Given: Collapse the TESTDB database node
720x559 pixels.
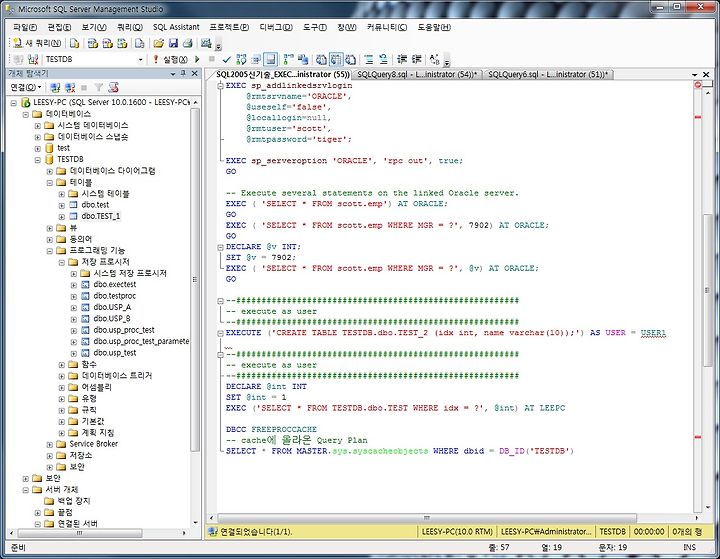Looking at the screenshot, I should point(38,160).
